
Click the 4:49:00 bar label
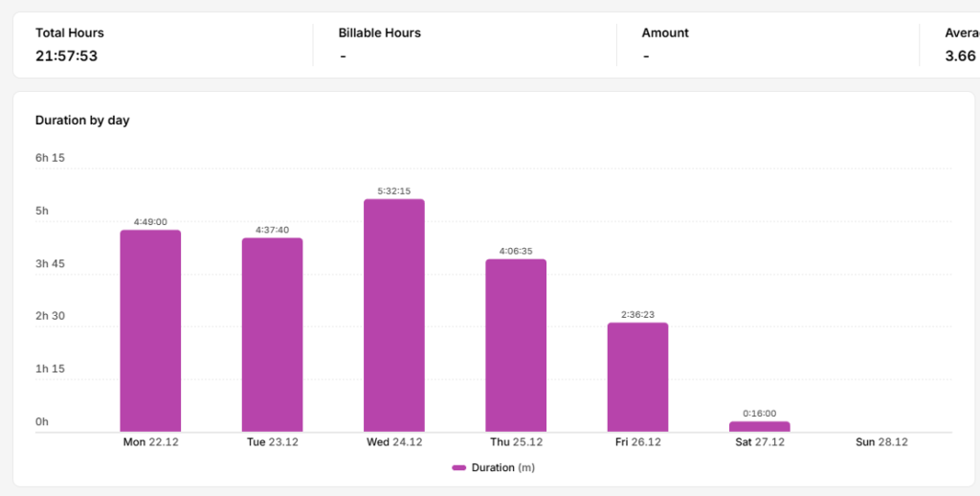click(x=150, y=222)
